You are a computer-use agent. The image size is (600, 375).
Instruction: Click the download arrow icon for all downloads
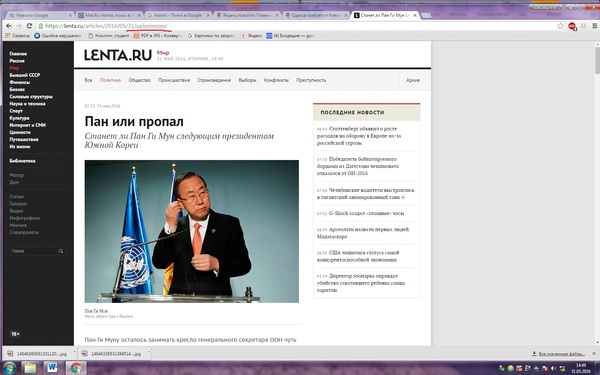(534, 354)
